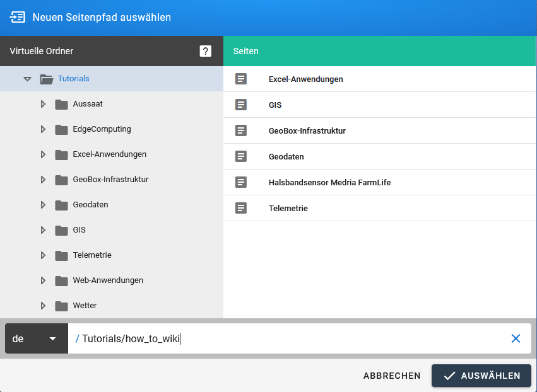The image size is (537, 392).
Task: Click the page icon next to Telemetrie
Action: tap(240, 208)
